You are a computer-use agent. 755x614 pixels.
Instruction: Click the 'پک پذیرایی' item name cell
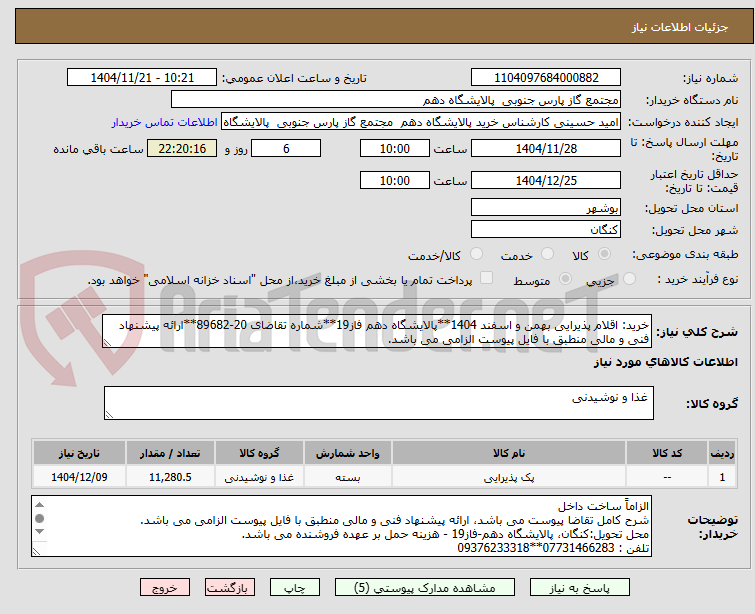tap(509, 477)
